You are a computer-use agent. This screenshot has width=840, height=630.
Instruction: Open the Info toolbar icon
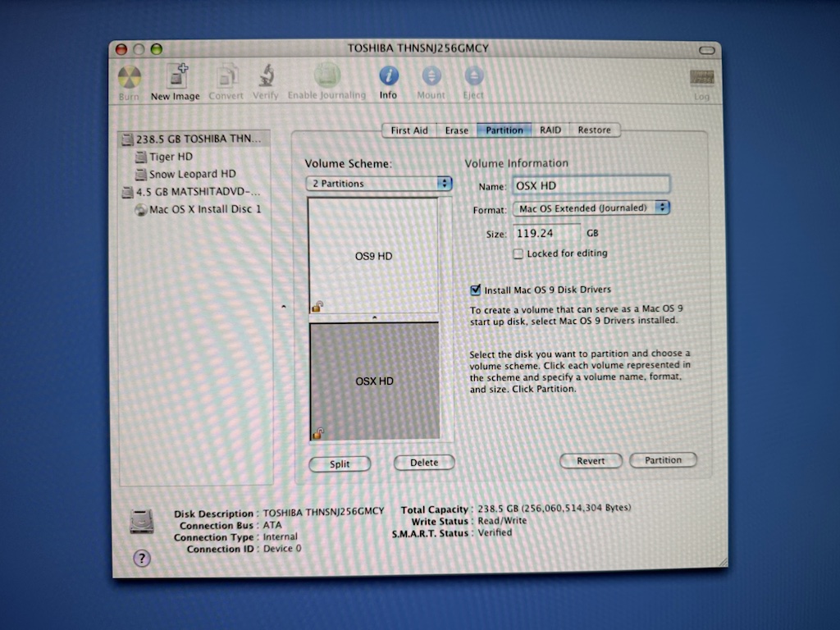point(389,75)
